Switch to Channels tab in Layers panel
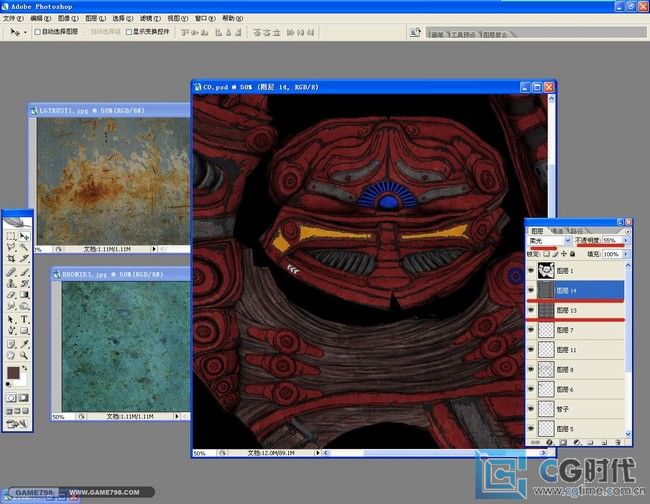650x504 pixels. 557,231
